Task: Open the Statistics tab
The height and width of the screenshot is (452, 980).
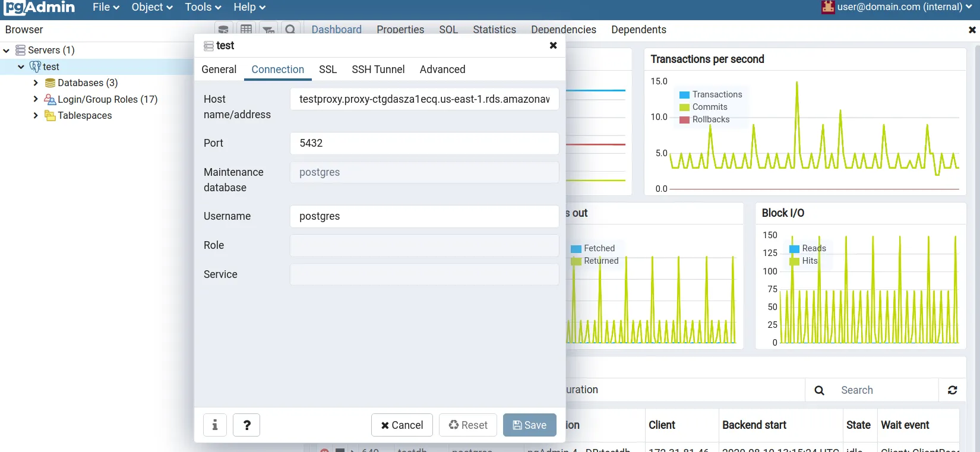Action: tap(495, 30)
